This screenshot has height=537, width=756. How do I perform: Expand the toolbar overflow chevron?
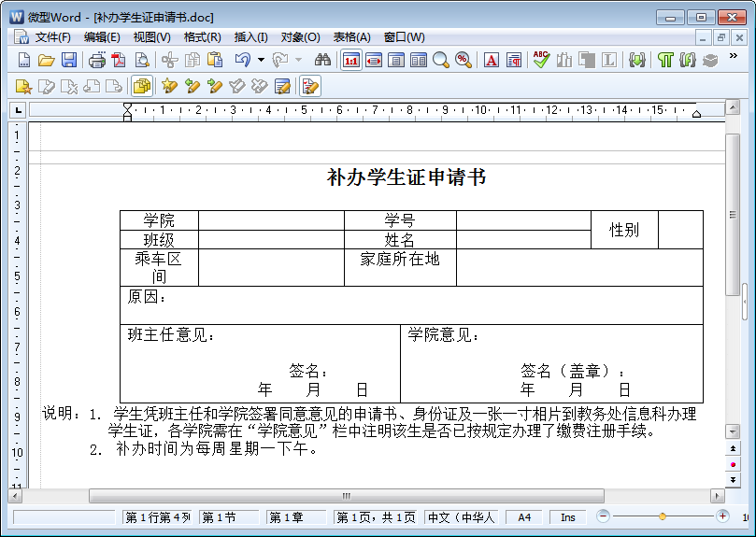734,56
